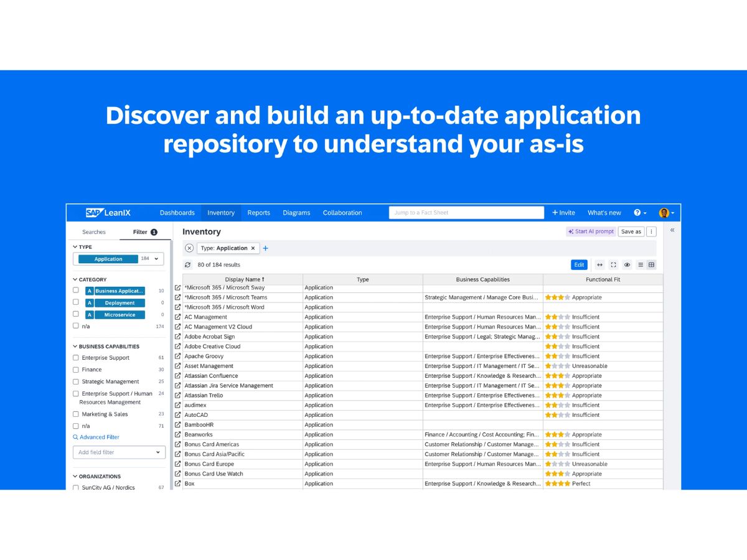Click the Jump to a Fact Sheet search field
Viewport: 747px width, 560px height.
pos(467,213)
